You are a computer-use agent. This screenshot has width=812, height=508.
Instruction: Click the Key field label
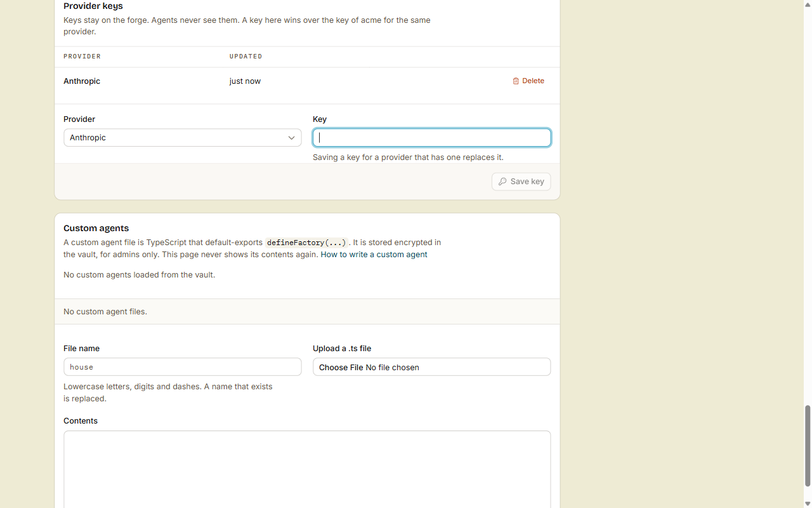click(320, 119)
